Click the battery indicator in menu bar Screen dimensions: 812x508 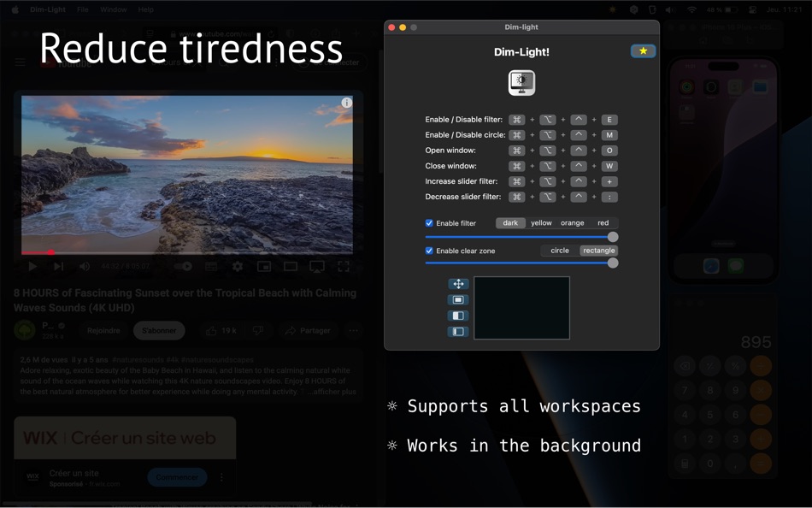click(x=722, y=9)
